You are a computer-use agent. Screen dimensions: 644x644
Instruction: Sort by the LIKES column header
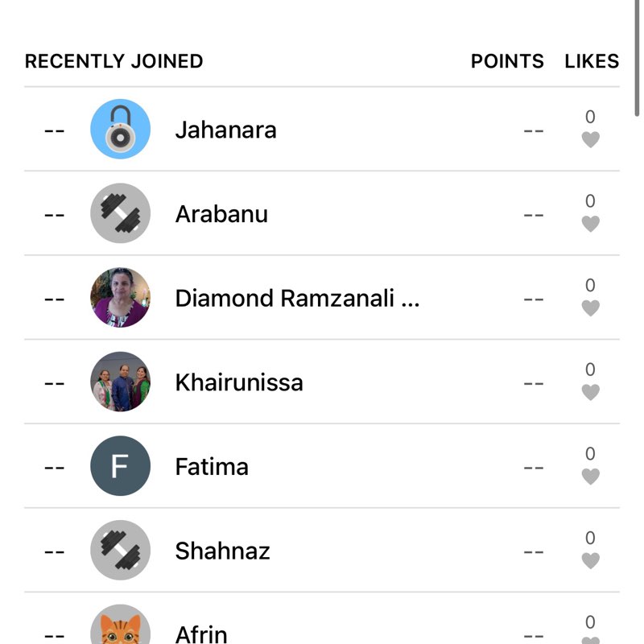(592, 61)
